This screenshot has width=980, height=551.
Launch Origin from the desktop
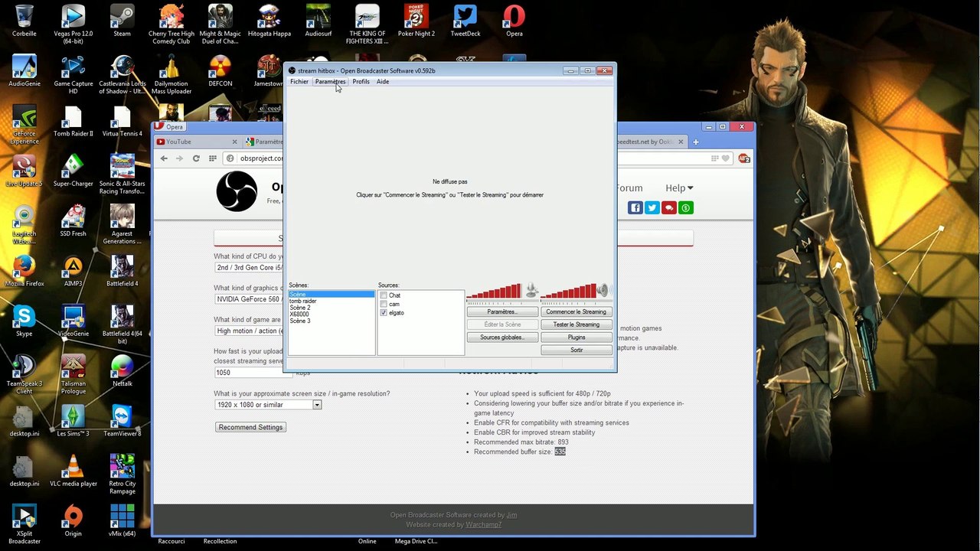(x=73, y=520)
